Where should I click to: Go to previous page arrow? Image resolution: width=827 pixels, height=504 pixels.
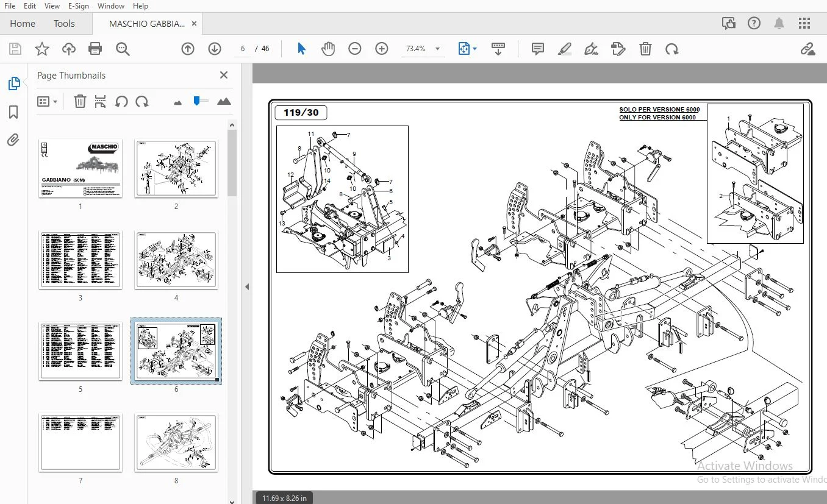[188, 49]
